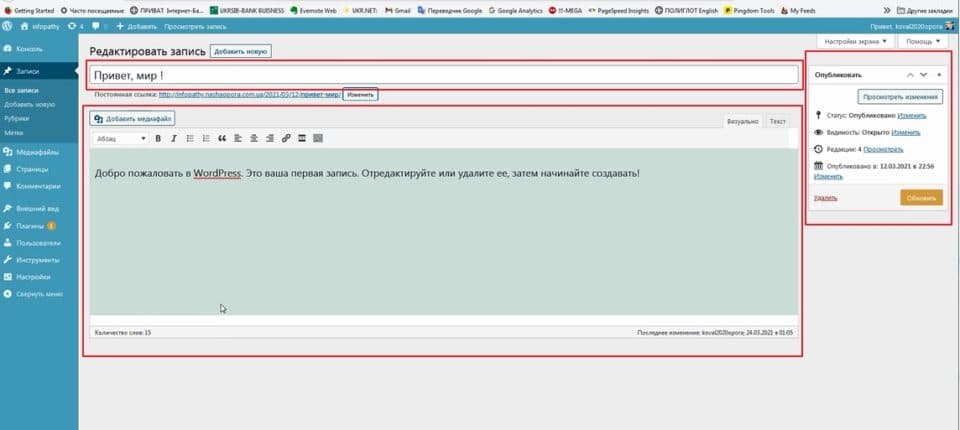The width and height of the screenshot is (960, 430).
Task: Open the post permalink URL
Action: [x=249, y=95]
